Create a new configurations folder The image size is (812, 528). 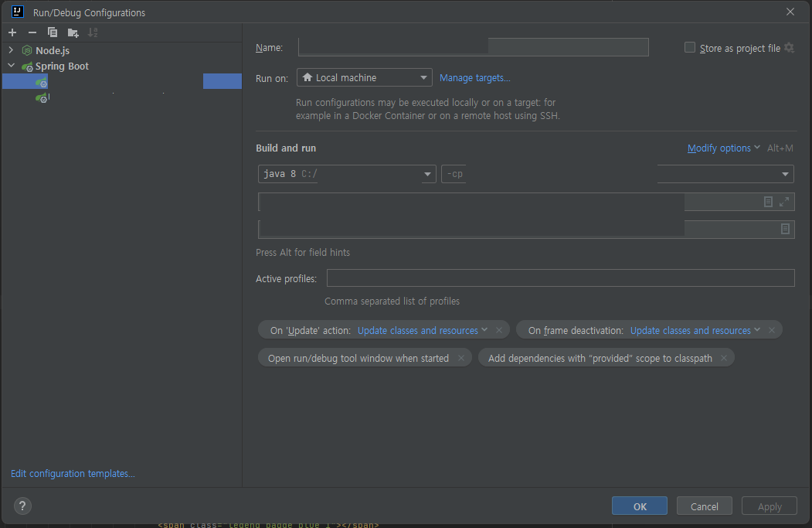(73, 32)
